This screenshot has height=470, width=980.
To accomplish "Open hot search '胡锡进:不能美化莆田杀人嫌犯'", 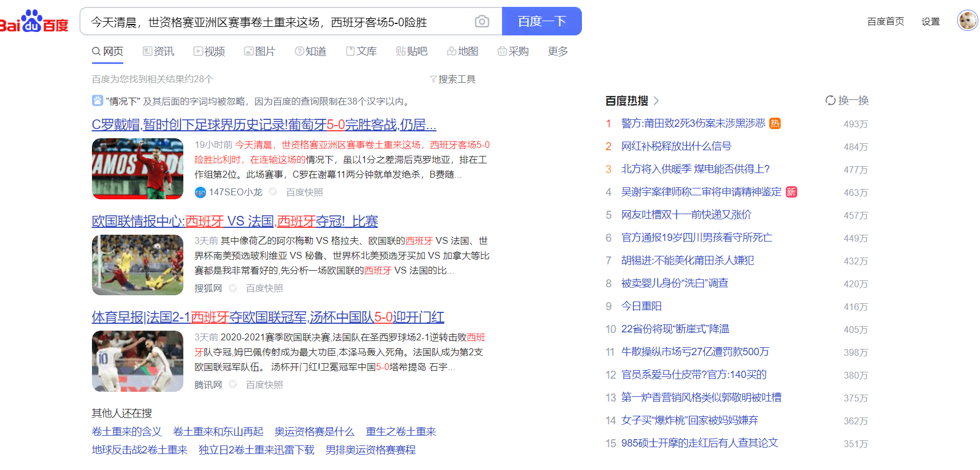I will (688, 260).
